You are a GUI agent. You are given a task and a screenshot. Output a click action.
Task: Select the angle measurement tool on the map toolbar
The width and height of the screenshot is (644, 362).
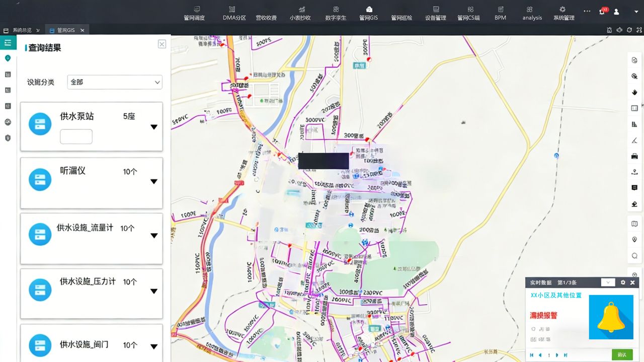point(634,140)
